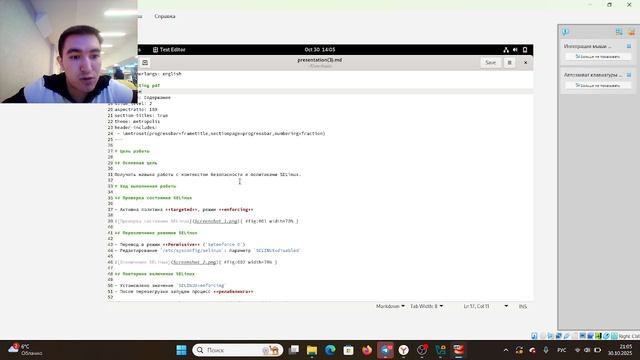This screenshot has width=640, height=360.
Task: Dismiss the mouse integration notification icon
Action: click(629, 46)
